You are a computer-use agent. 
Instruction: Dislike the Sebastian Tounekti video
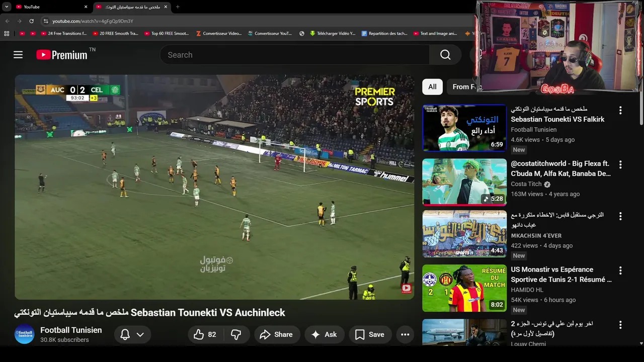(236, 334)
